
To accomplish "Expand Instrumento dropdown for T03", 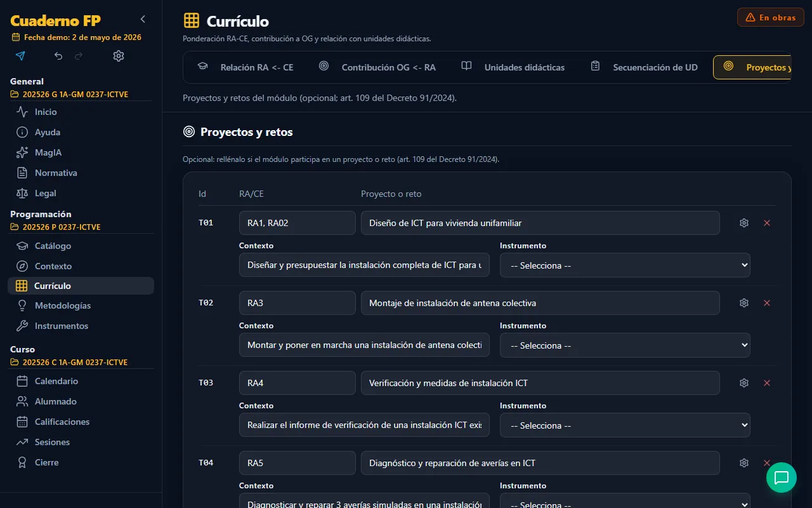I will [625, 425].
